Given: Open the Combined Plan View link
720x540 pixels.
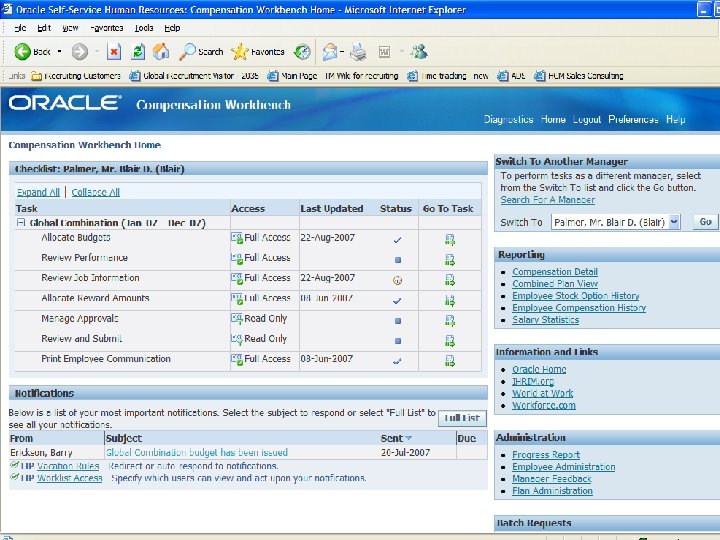Looking at the screenshot, I should point(555,284).
